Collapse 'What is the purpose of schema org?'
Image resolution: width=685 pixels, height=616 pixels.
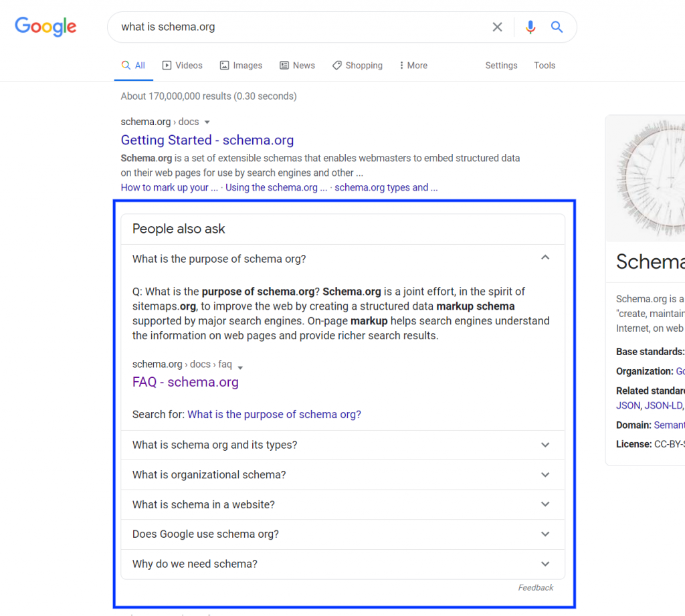coord(342,259)
